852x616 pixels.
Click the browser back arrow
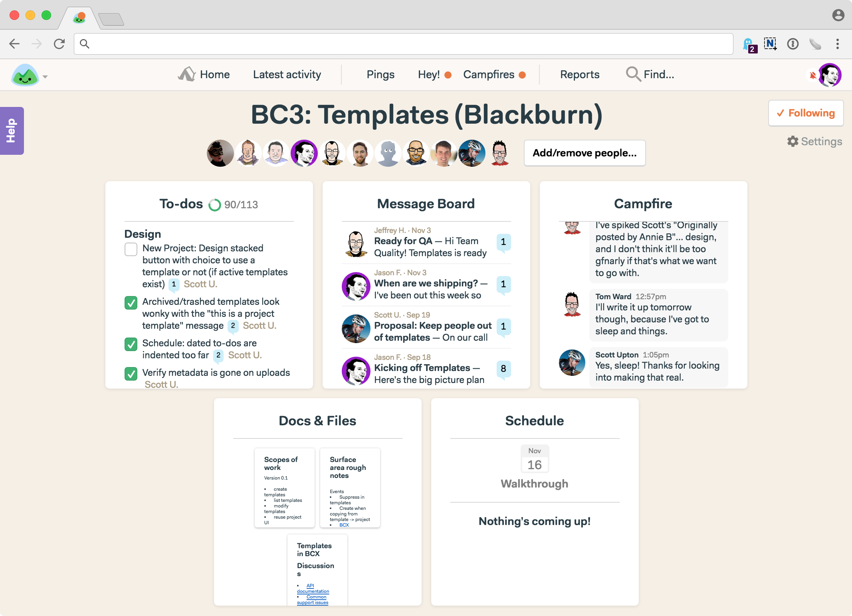14,44
